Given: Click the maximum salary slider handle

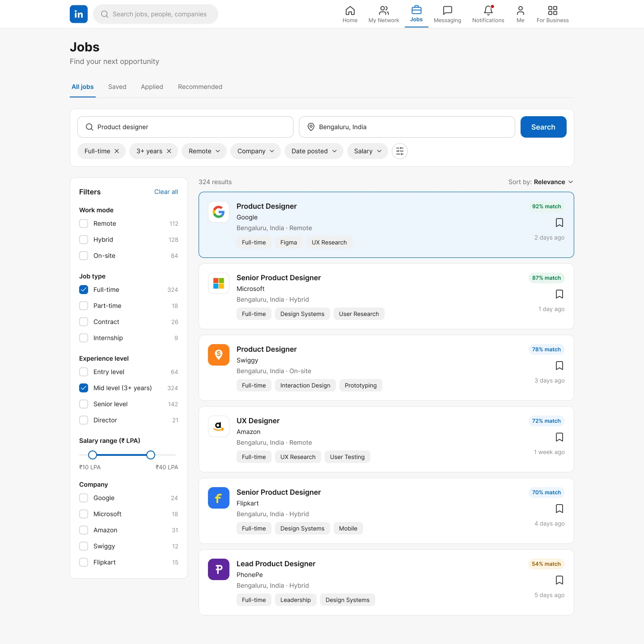Looking at the screenshot, I should pyautogui.click(x=151, y=455).
